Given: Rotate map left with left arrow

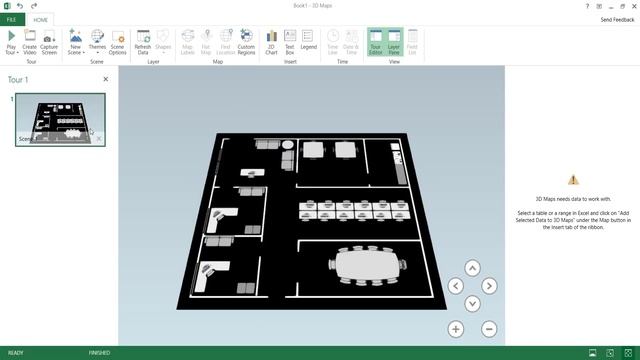Looking at the screenshot, I should pyautogui.click(x=456, y=286).
